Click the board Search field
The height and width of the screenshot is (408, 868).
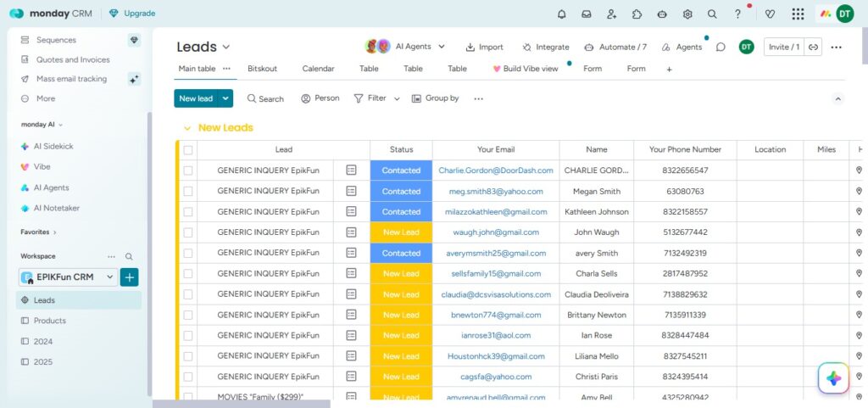[x=265, y=98]
